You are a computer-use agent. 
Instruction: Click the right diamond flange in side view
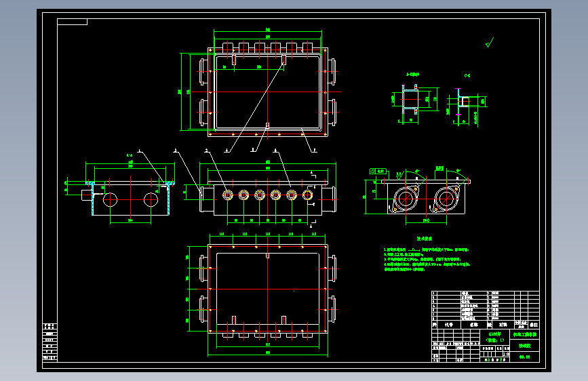(x=446, y=199)
